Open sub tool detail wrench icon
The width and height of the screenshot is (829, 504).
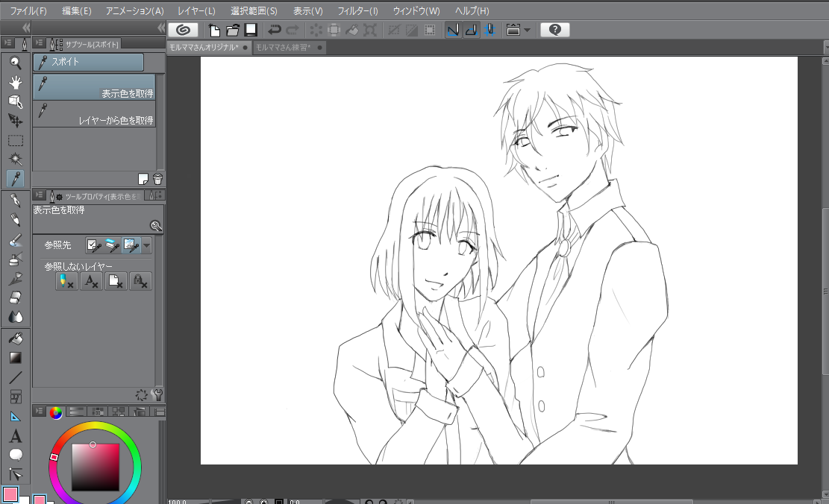click(157, 394)
